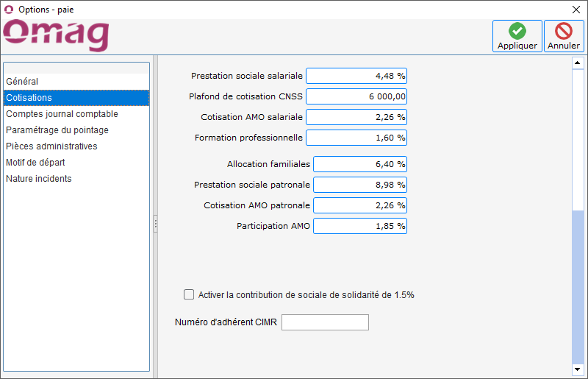The height and width of the screenshot is (379, 588).
Task: Open the Général section
Action: point(22,82)
